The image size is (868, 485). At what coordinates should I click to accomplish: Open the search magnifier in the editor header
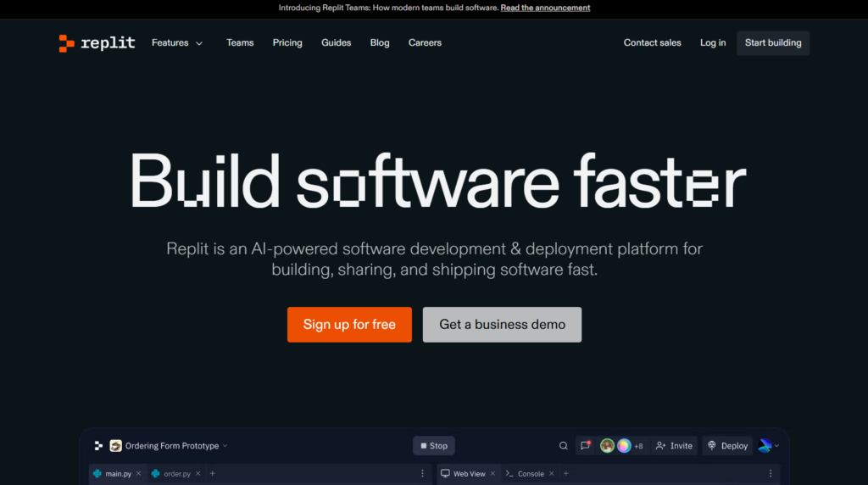coord(564,446)
